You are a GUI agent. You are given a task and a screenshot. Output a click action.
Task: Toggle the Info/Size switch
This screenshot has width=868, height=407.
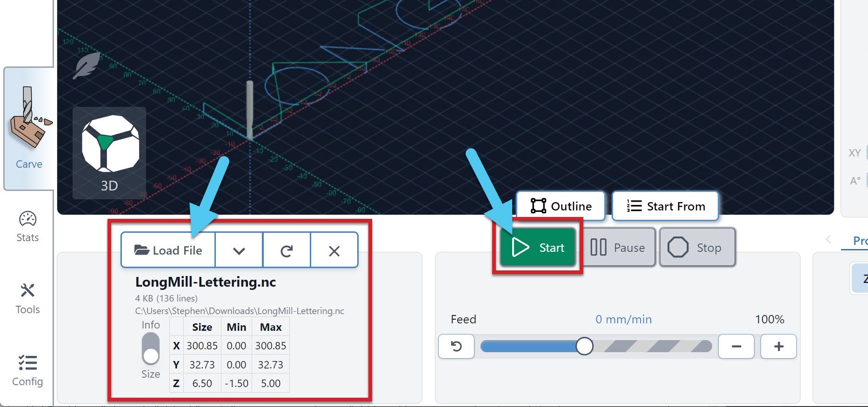[151, 349]
